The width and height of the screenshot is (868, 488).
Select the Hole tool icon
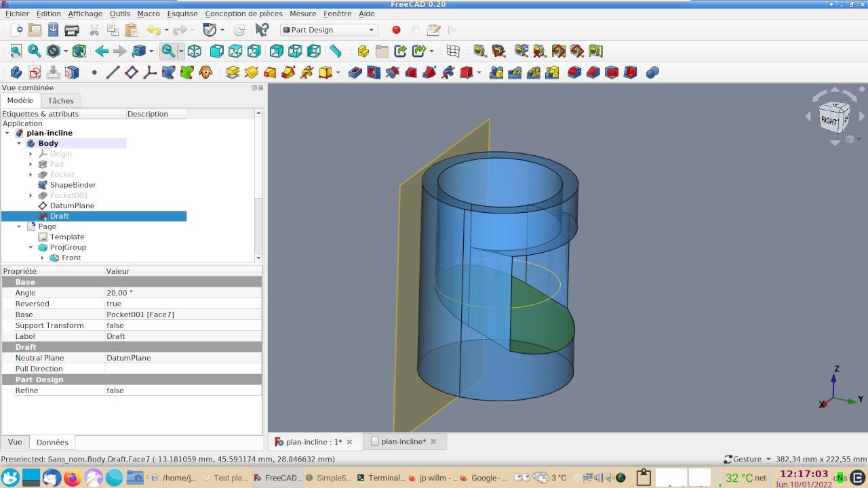[x=374, y=72]
